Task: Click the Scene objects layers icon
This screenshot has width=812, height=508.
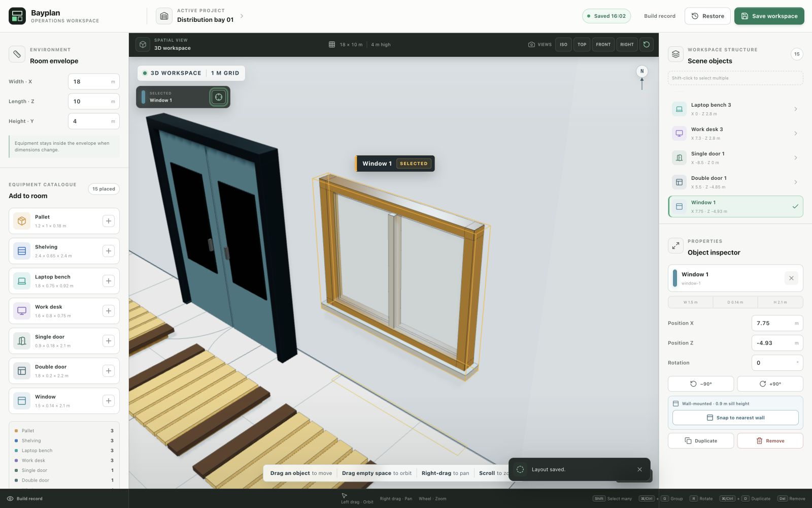Action: (675, 54)
